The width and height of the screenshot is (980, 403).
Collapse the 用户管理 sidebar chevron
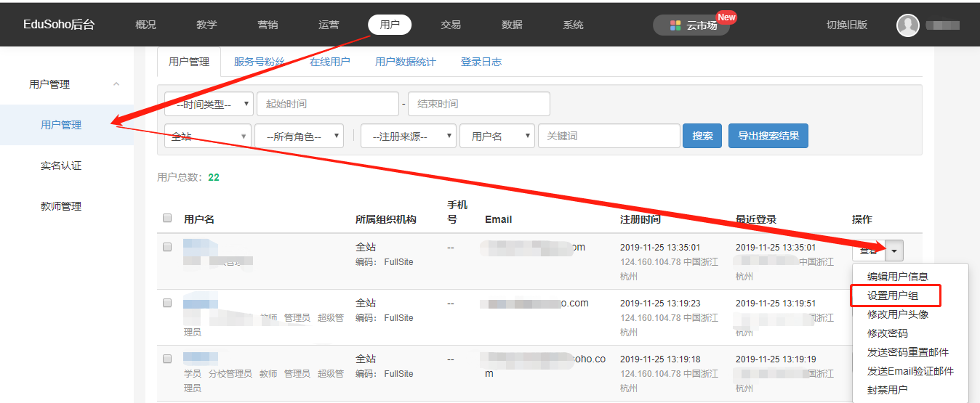coord(116,84)
